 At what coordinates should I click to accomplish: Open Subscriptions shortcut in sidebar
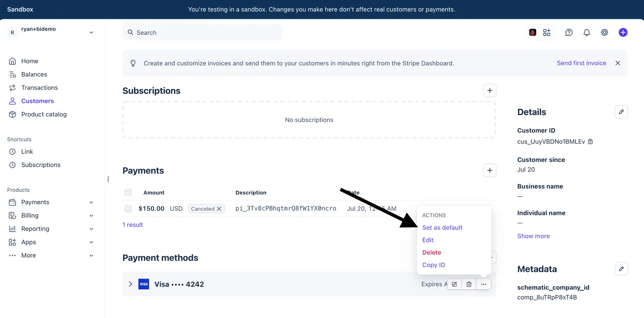click(x=41, y=165)
